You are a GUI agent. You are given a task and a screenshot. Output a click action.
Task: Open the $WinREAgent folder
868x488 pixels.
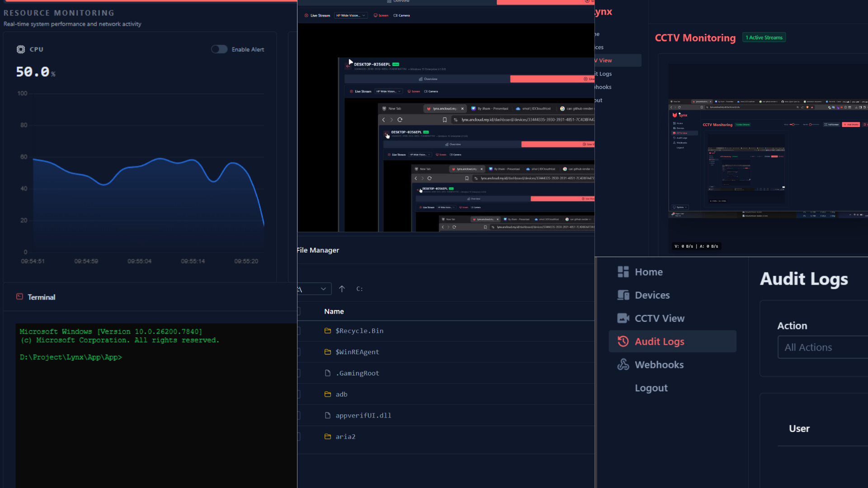[x=357, y=352]
